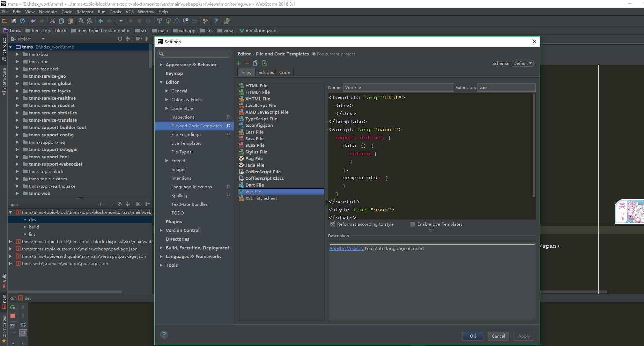Click the Extension input field

click(506, 88)
